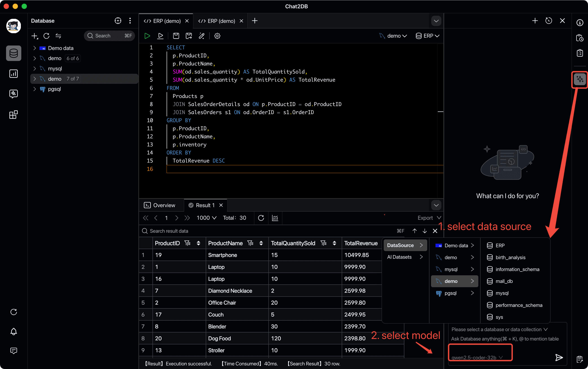Open the AI chat sidebar section
This screenshot has height=369, width=588.
[14, 94]
